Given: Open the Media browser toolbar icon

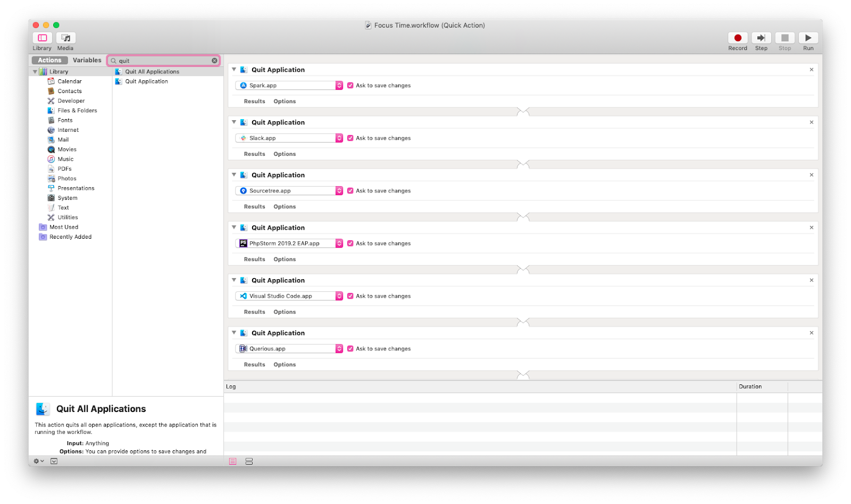Looking at the screenshot, I should pos(65,38).
